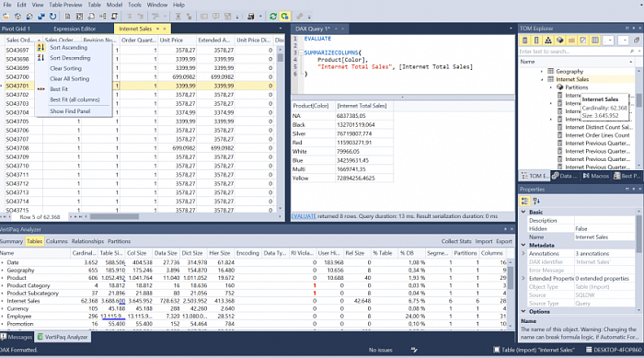Expand the Product Category row in VertiPaq Analyzer
Screen dimensions: 644x358
click(3, 285)
